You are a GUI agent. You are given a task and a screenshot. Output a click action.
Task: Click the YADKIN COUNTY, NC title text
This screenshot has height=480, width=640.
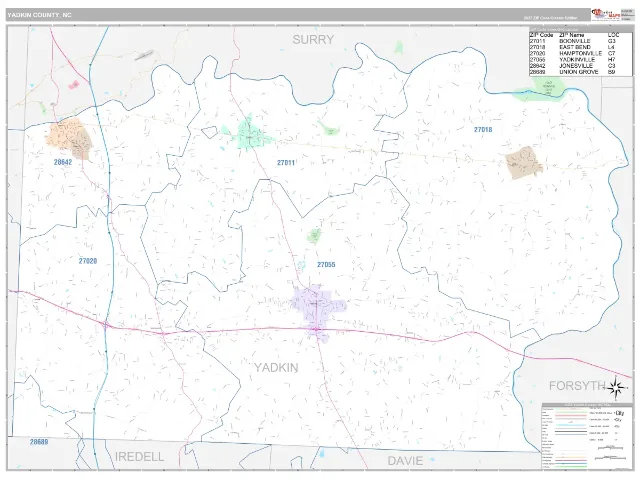tap(39, 15)
